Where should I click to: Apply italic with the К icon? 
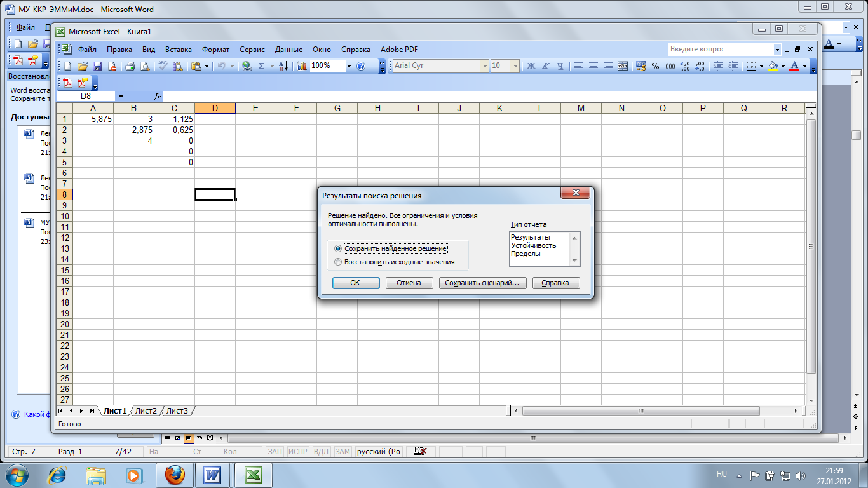[546, 66]
